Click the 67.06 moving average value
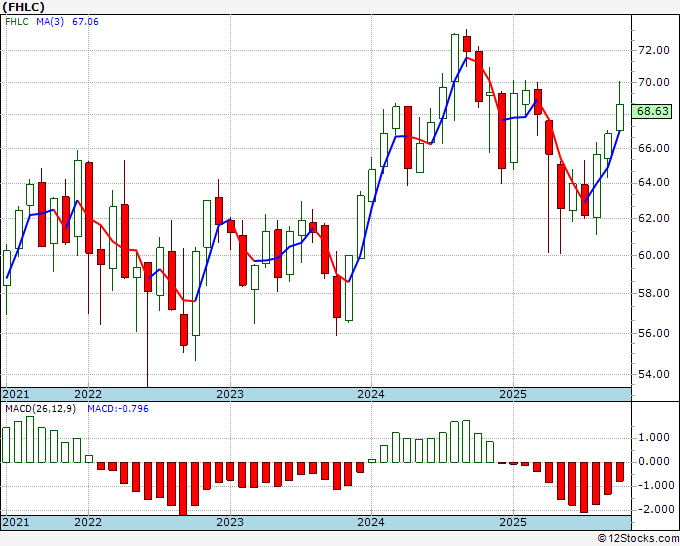 tap(85, 22)
